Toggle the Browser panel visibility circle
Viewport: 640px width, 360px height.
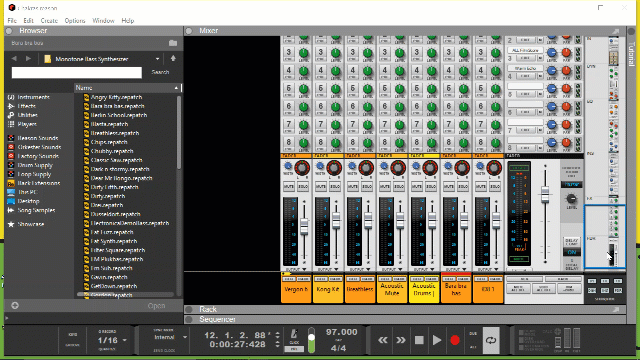(x=9, y=31)
